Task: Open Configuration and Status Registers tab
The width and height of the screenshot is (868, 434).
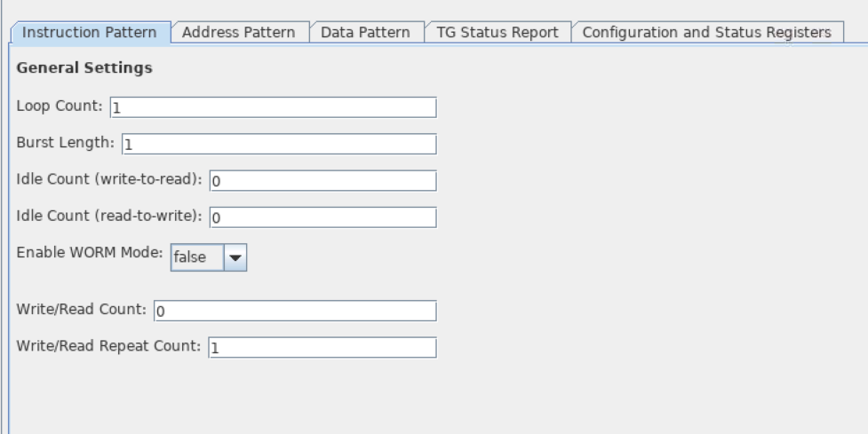Action: coord(706,32)
